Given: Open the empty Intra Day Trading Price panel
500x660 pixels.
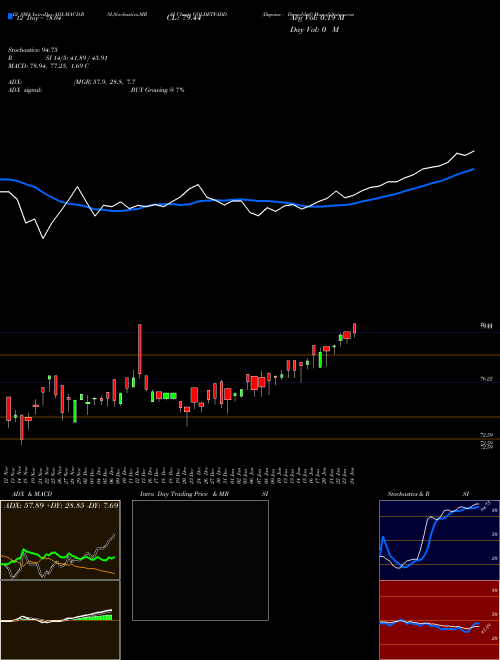Looking at the screenshot, I should 200,560.
